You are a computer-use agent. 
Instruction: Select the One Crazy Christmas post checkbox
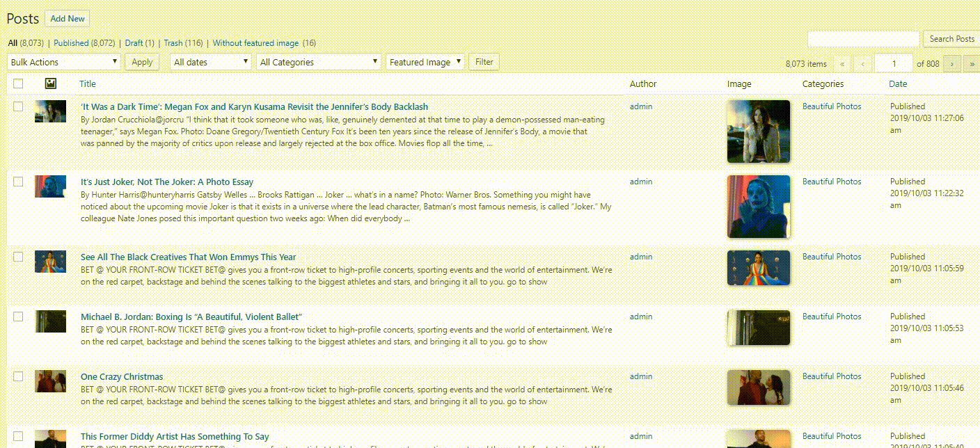click(x=18, y=376)
